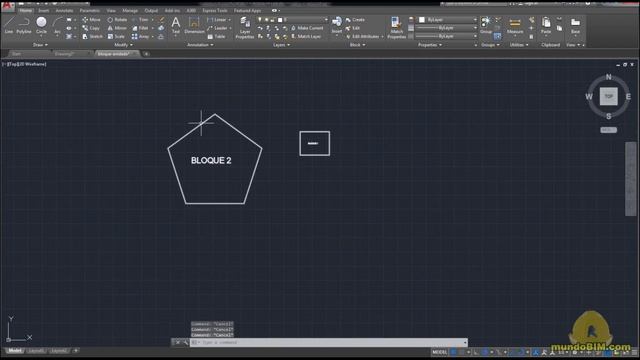Click the TOP face of ViewCube

click(x=609, y=97)
